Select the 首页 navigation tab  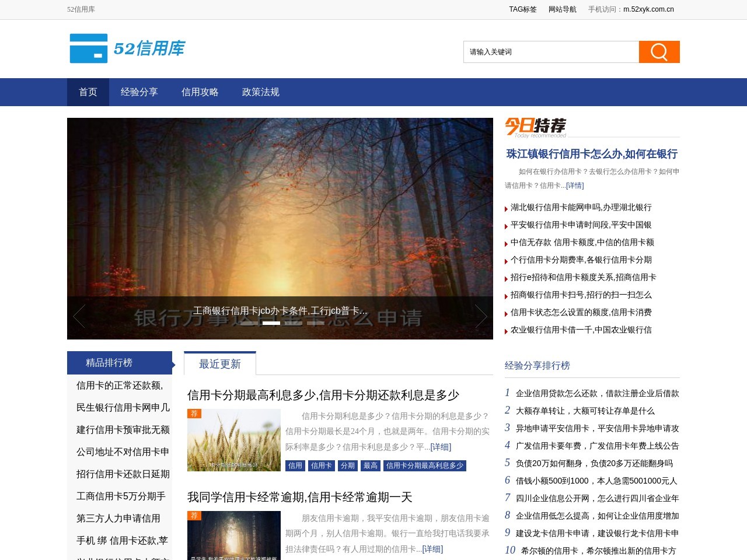(88, 92)
